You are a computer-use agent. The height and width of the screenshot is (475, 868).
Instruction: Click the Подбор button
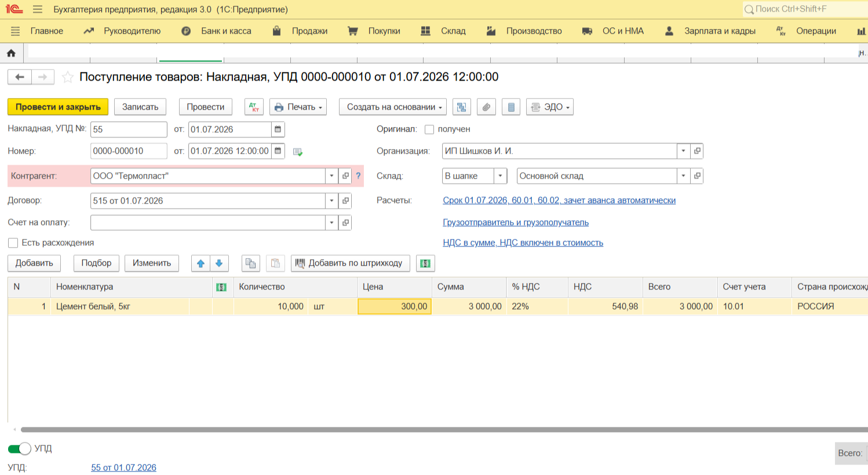(96, 263)
